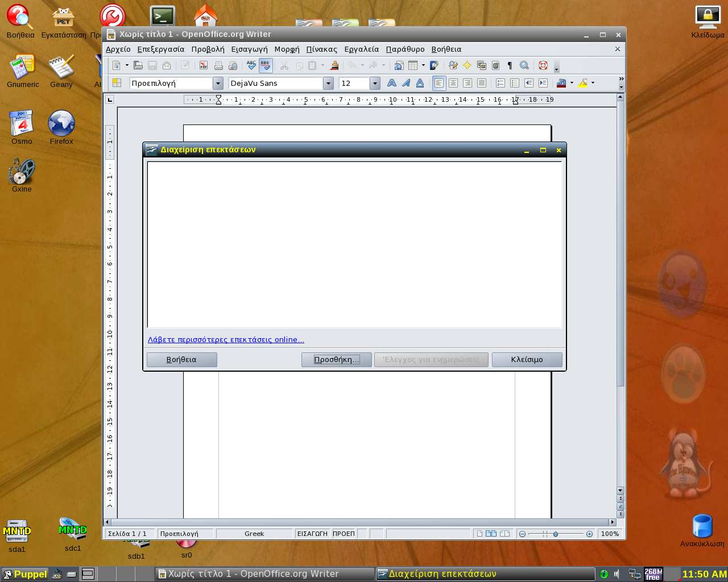This screenshot has height=582, width=728.
Task: Open the Αρχείο menu
Action: pyautogui.click(x=118, y=49)
